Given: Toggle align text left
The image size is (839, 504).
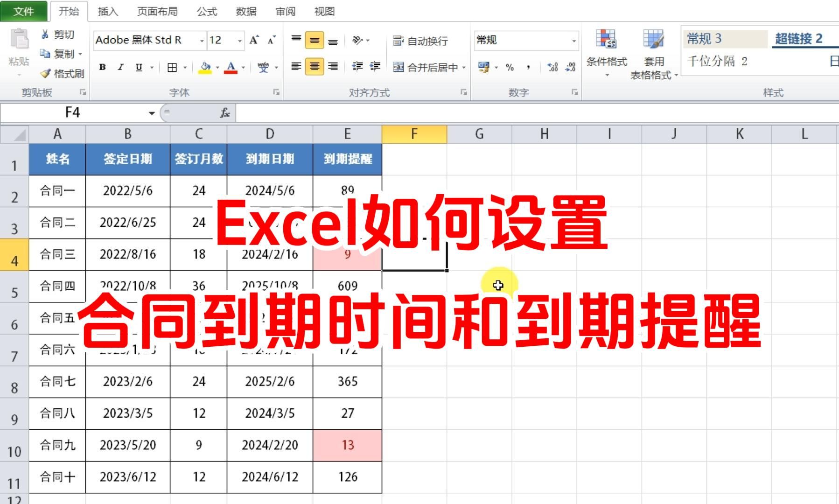Looking at the screenshot, I should click(296, 67).
